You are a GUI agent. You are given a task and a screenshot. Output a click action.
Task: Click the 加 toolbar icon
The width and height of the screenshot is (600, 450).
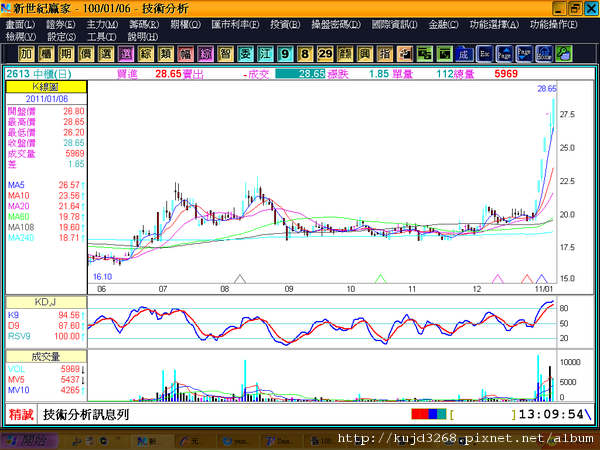26,54
